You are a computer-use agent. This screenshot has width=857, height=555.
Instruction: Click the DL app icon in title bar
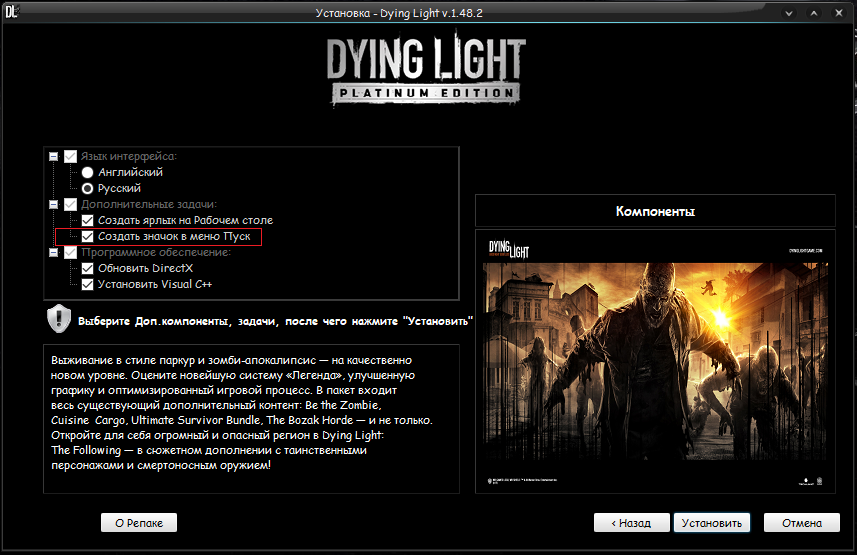coord(14,10)
